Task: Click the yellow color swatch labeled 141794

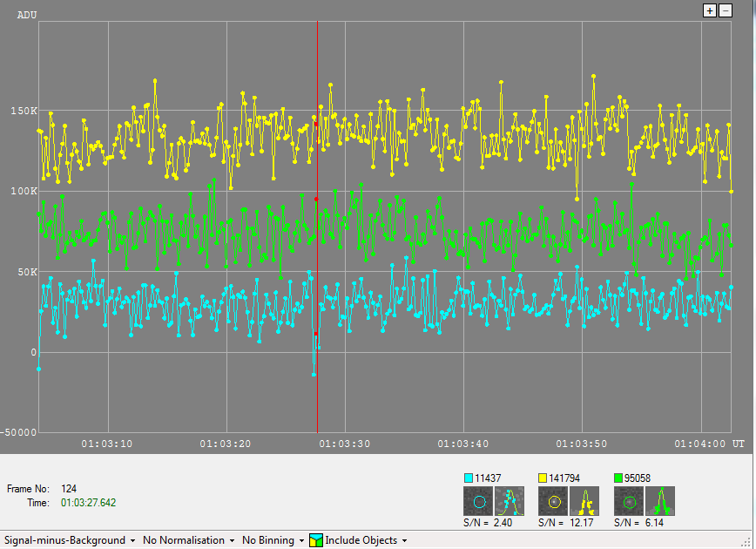Action: coord(543,478)
